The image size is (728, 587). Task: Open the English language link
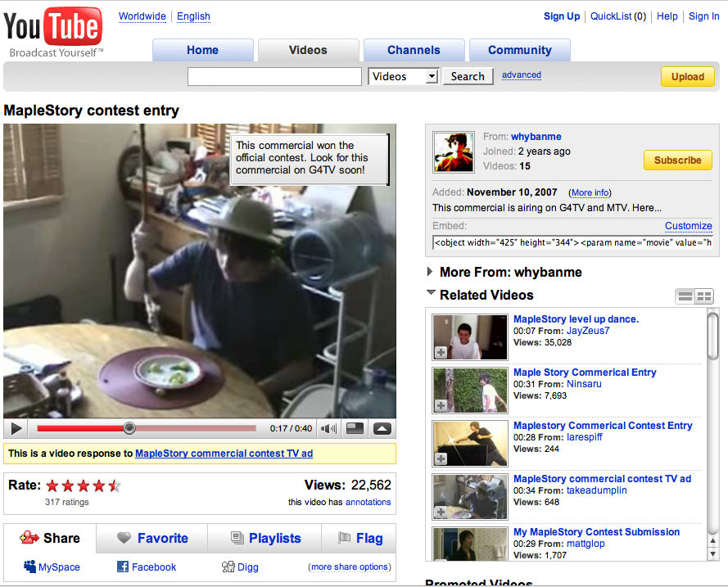[193, 16]
